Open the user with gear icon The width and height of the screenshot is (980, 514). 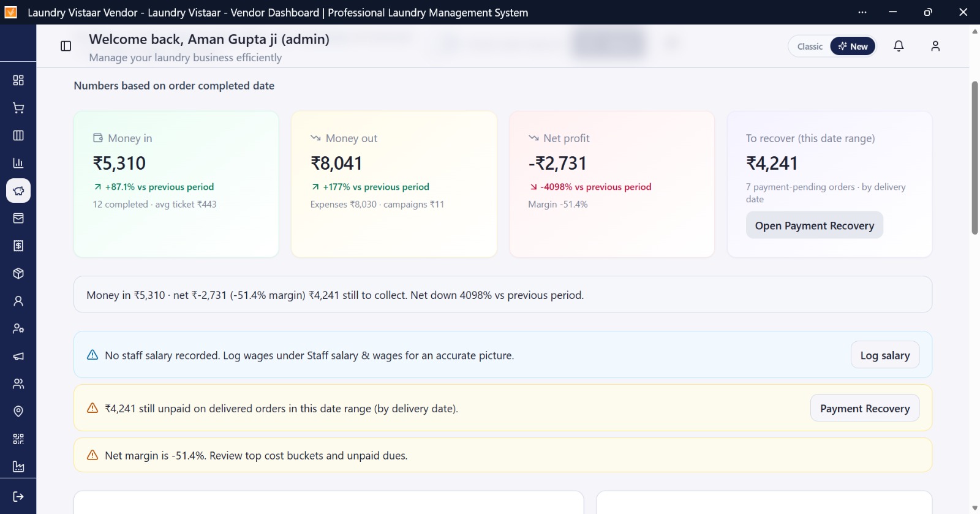(x=18, y=328)
